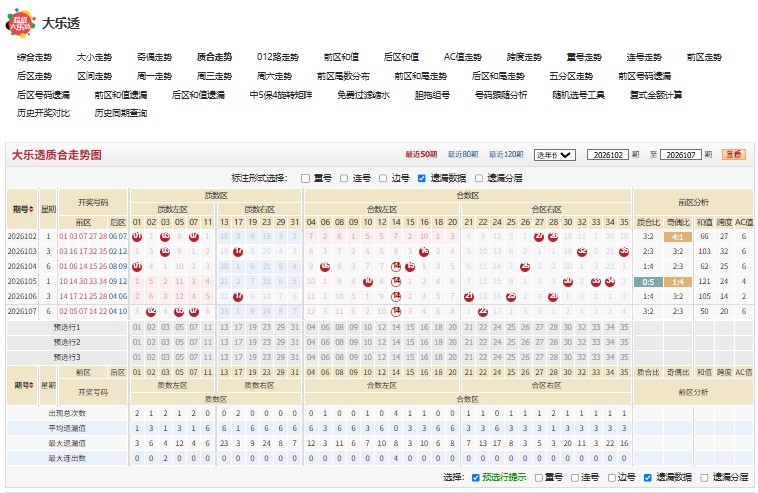
Task: Open 号码跟随分析 link
Action: tap(501, 95)
